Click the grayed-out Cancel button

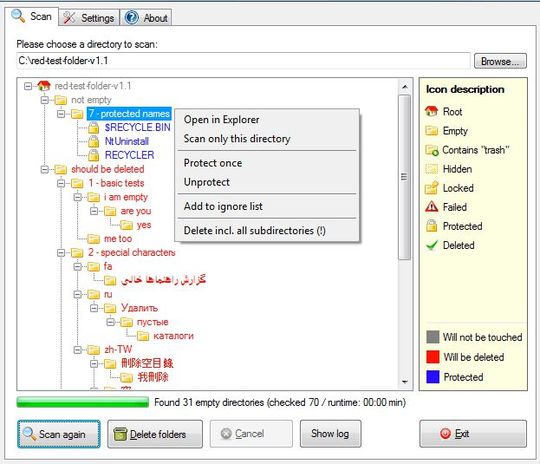tap(251, 434)
